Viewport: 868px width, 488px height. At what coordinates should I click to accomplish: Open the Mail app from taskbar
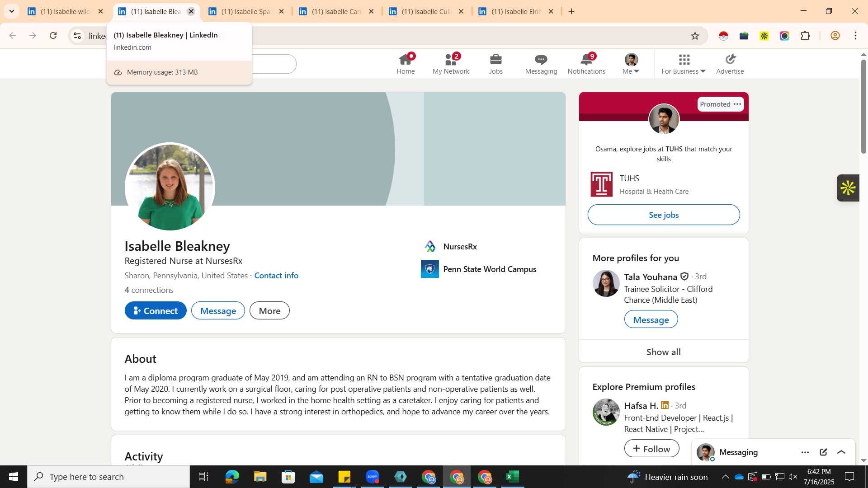point(316,477)
